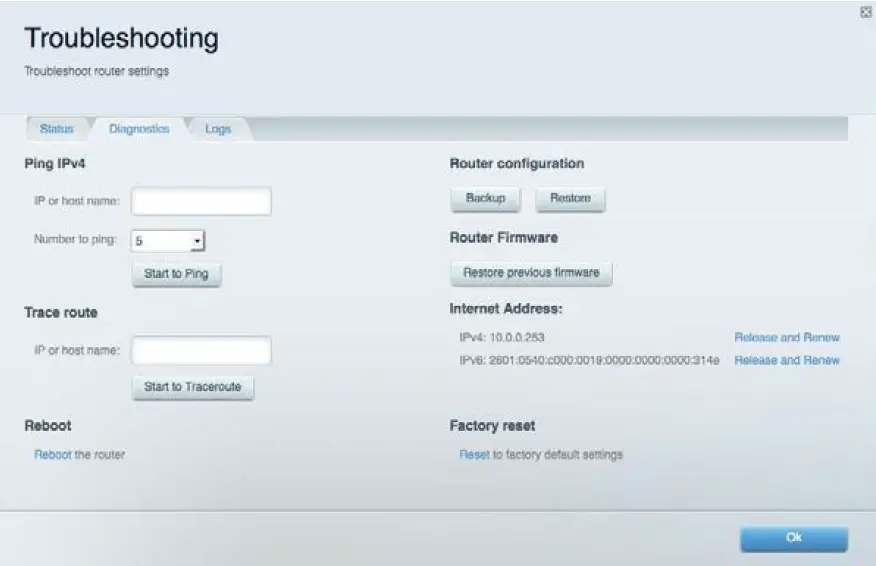Click the Ping IPv4 heading

(55, 164)
